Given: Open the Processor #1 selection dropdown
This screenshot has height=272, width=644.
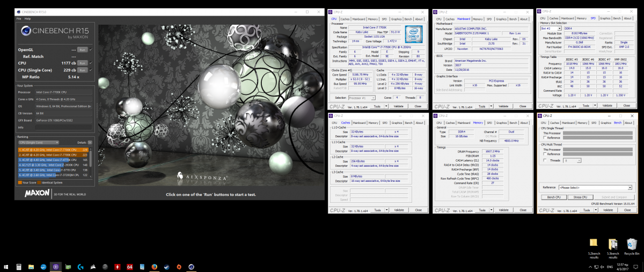Looking at the screenshot, I should point(361,98).
